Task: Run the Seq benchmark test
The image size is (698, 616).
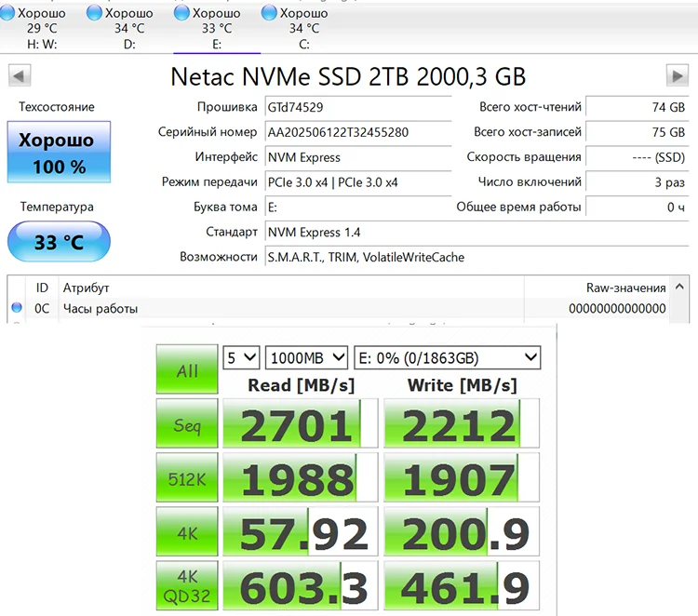Action: pos(187,423)
